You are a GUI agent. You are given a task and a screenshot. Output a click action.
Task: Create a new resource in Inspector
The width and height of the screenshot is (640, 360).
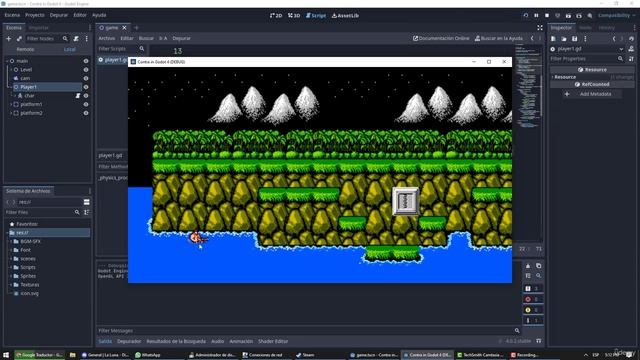pyautogui.click(x=553, y=38)
